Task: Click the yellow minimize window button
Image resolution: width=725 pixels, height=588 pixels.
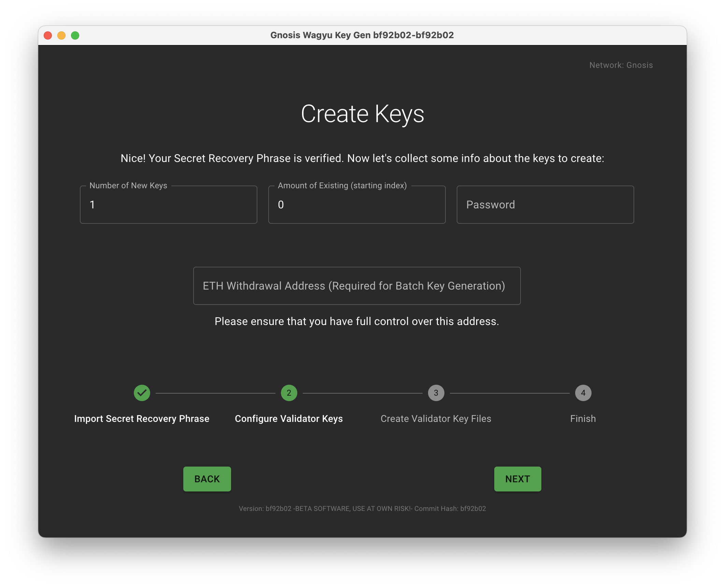Action: (x=61, y=35)
